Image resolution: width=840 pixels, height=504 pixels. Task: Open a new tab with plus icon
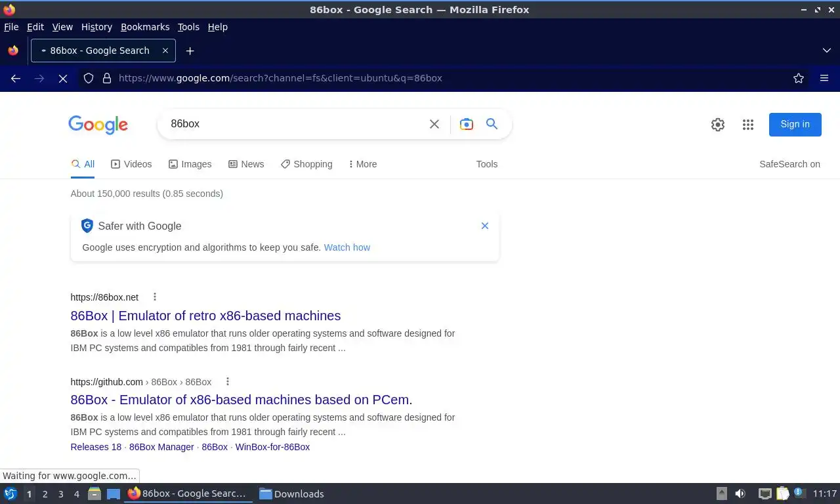(190, 51)
